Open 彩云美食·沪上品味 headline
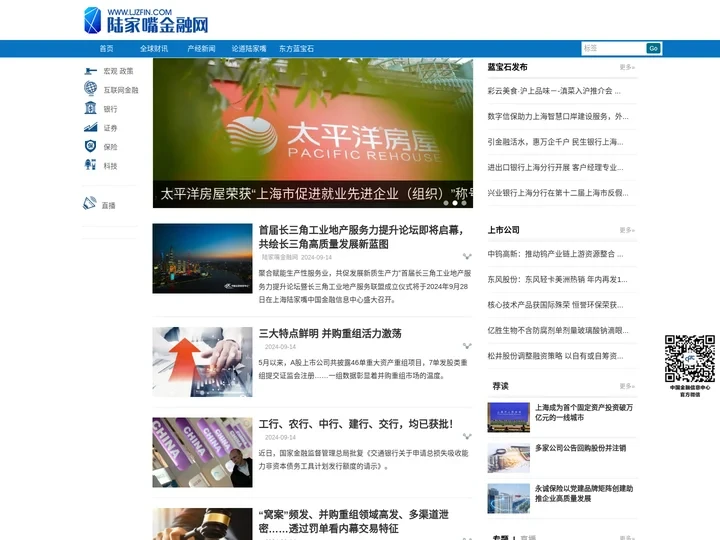Viewport: 720px width, 540px height. [554, 91]
